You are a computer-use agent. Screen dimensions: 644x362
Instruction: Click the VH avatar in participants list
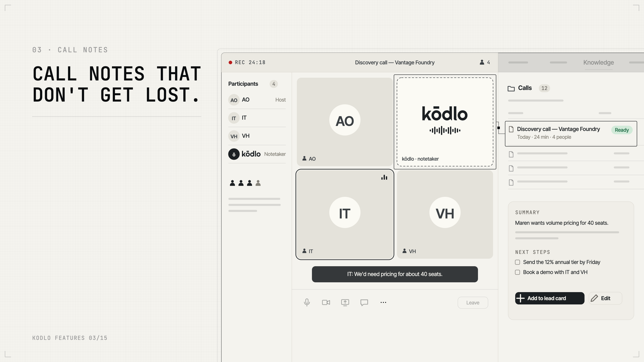point(234,136)
